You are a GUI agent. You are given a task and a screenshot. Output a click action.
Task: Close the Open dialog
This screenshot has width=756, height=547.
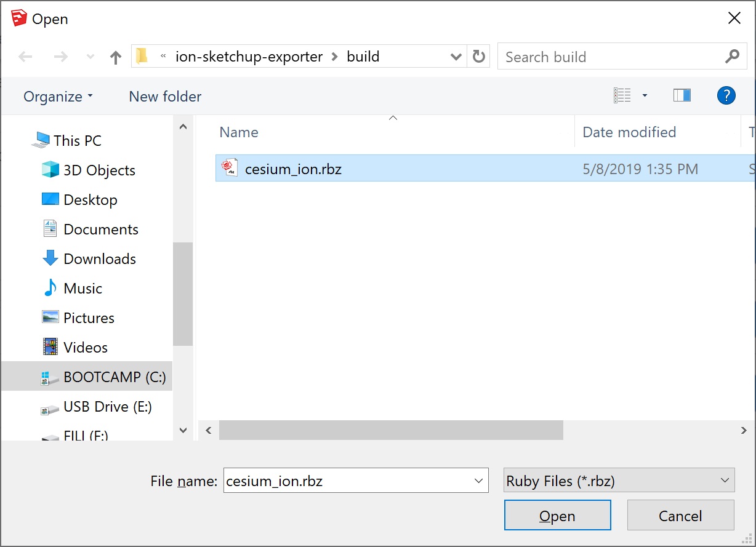point(734,18)
